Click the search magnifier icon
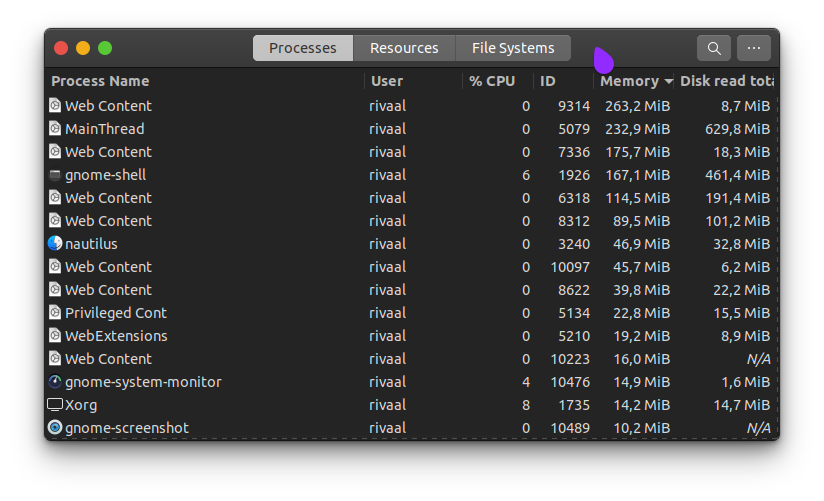 (x=713, y=48)
